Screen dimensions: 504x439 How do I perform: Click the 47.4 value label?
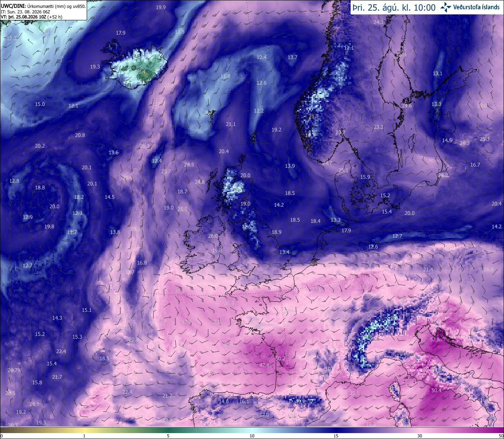tap(264, 365)
